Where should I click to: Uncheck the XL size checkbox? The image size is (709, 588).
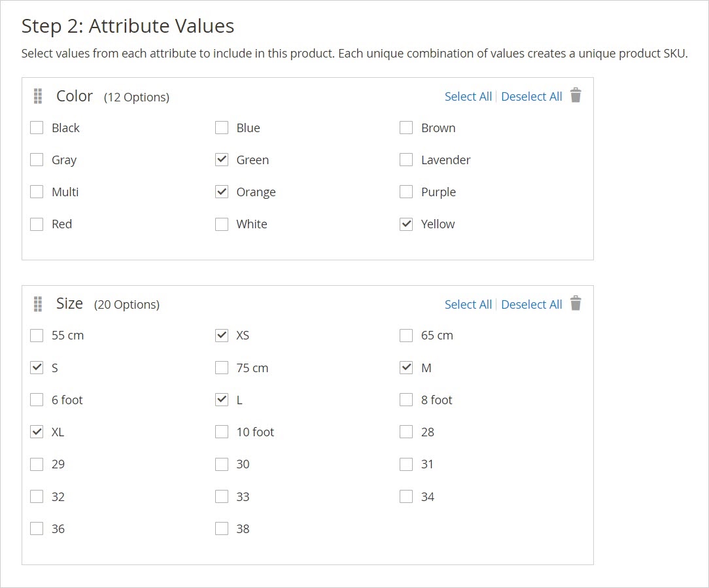pos(37,432)
